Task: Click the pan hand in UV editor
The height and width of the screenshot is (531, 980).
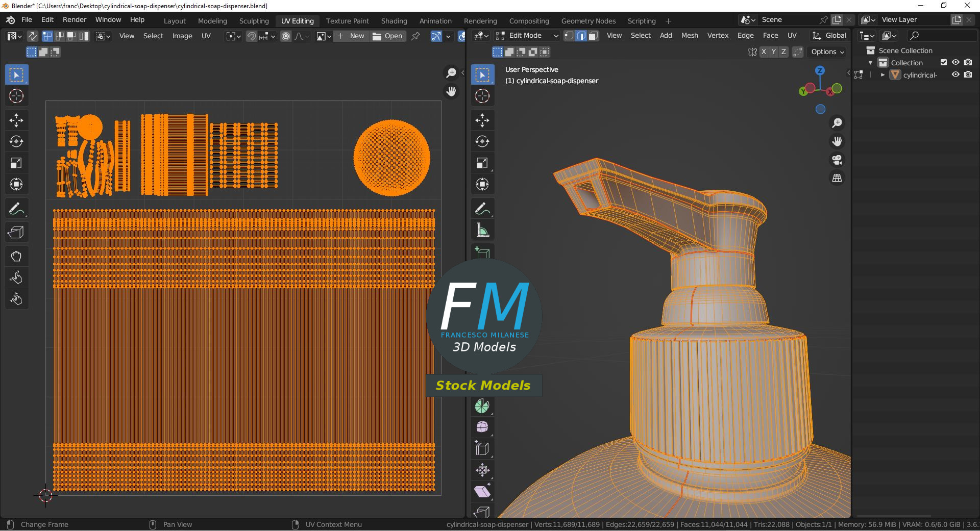Action: point(451,92)
